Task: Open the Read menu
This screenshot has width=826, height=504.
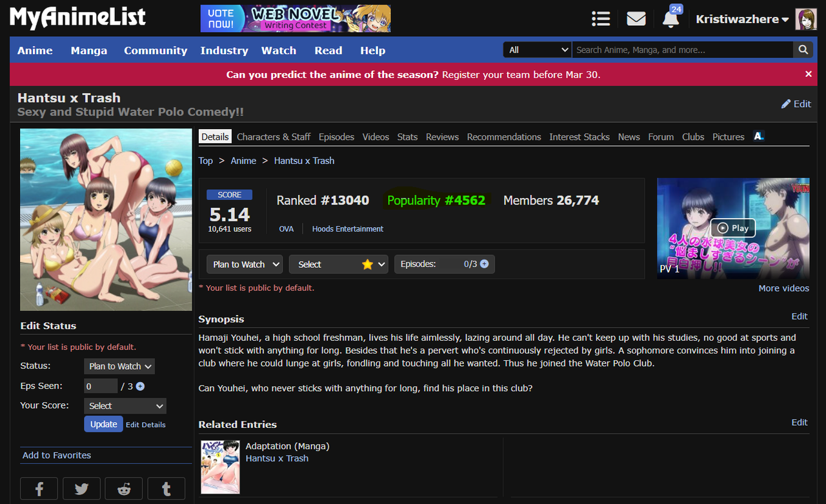Action: pyautogui.click(x=328, y=50)
